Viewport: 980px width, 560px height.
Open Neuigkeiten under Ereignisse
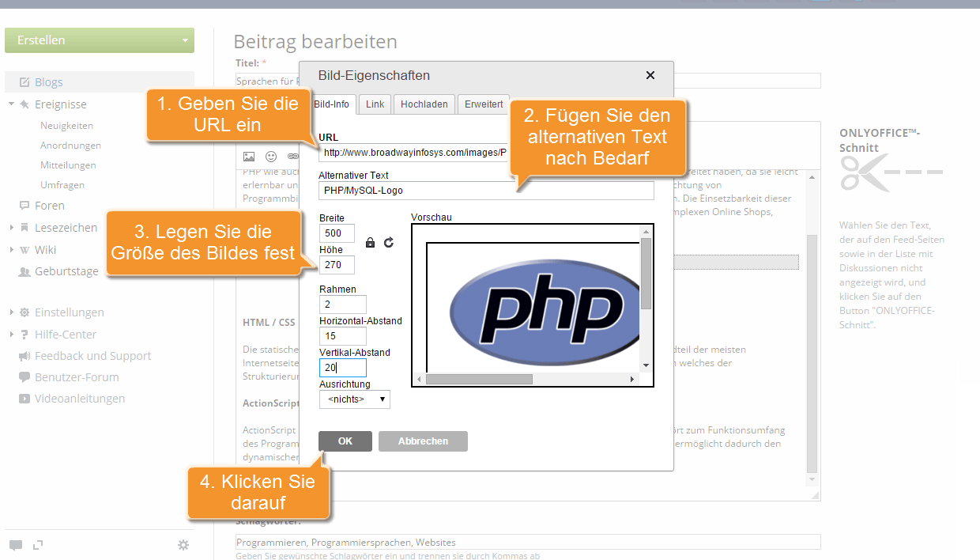[66, 126]
